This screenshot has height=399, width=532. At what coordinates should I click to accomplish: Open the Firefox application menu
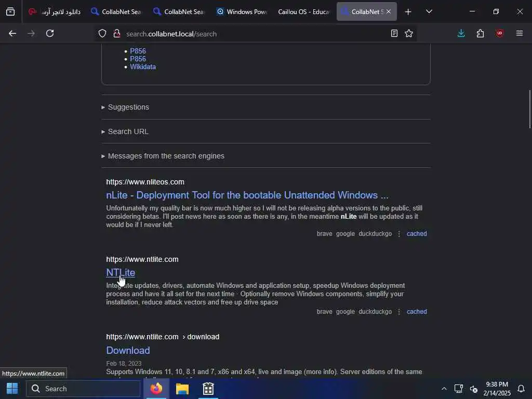click(x=520, y=33)
